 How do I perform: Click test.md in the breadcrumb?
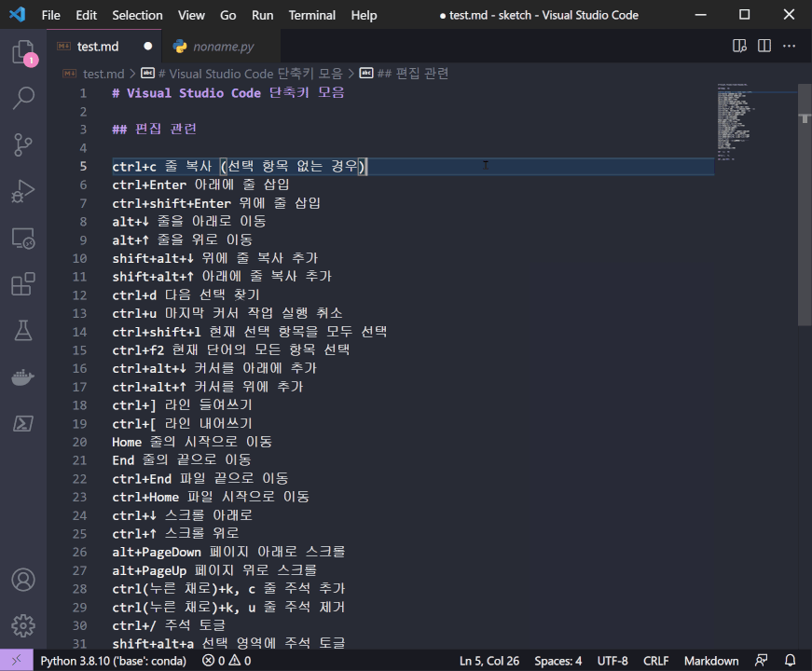(x=103, y=74)
